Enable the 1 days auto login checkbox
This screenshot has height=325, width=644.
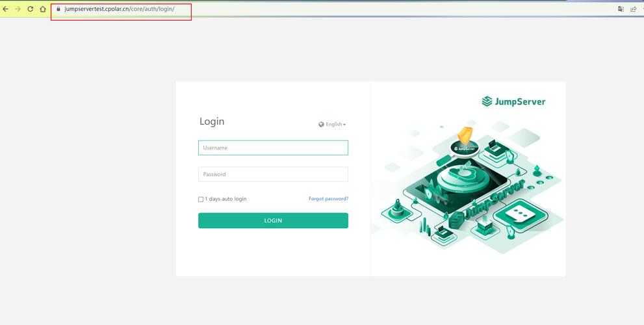(x=201, y=200)
